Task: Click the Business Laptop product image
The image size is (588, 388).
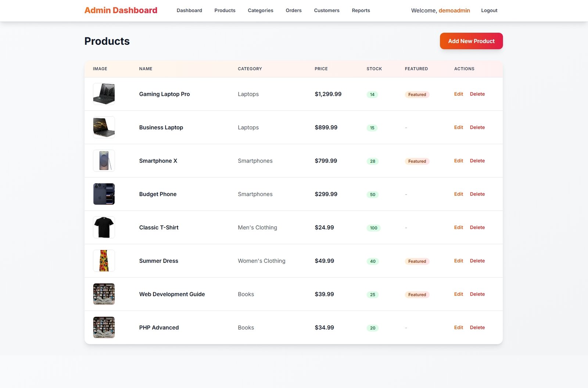Action: (104, 127)
